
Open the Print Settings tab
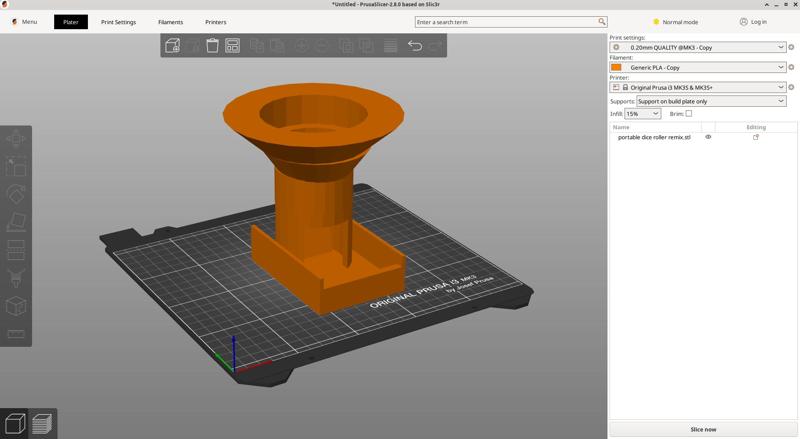pos(118,22)
